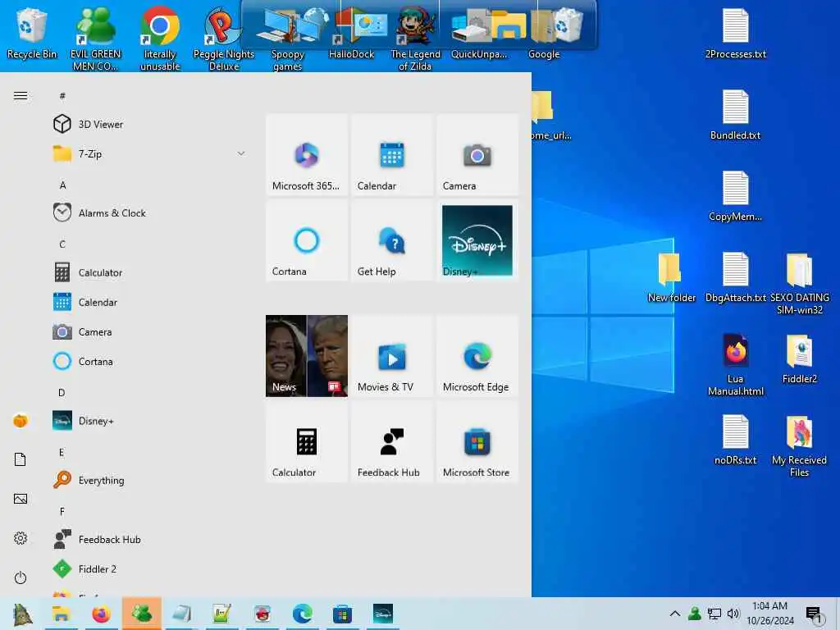Screen dimensions: 840x630
Task: Open Firefox from the taskbar
Action: [101, 614]
